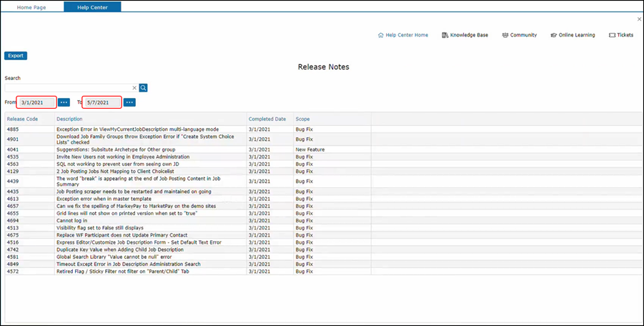Open the To date picker ellipsis button

point(129,102)
